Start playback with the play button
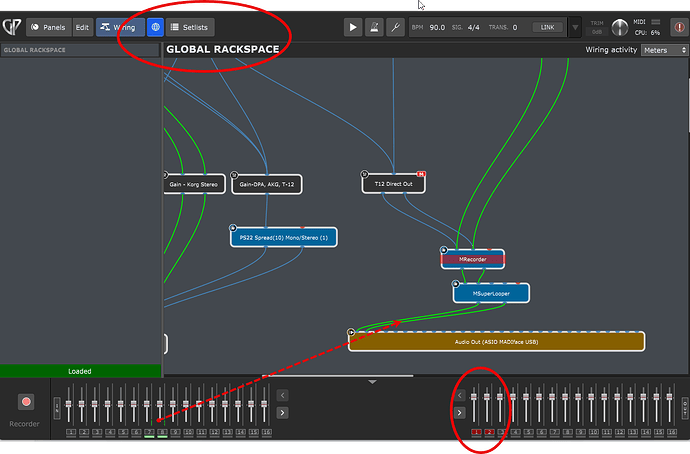Screen dimensions: 690x454 point(352,27)
